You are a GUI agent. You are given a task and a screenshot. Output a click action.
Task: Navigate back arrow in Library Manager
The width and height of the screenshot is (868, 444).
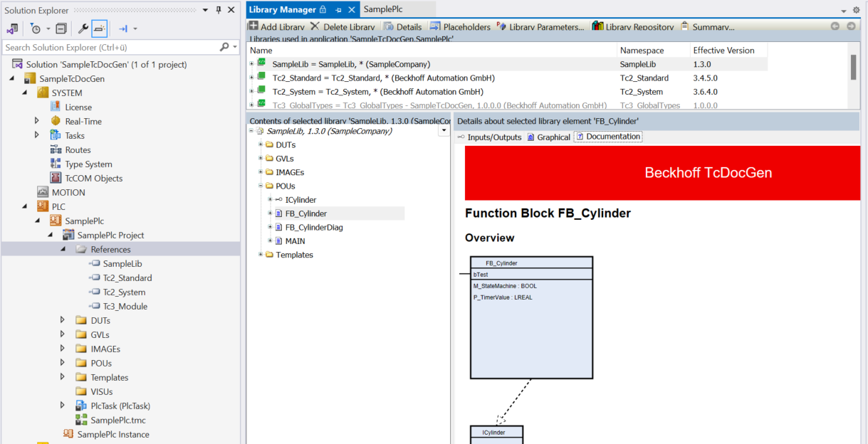pyautogui.click(x=836, y=26)
